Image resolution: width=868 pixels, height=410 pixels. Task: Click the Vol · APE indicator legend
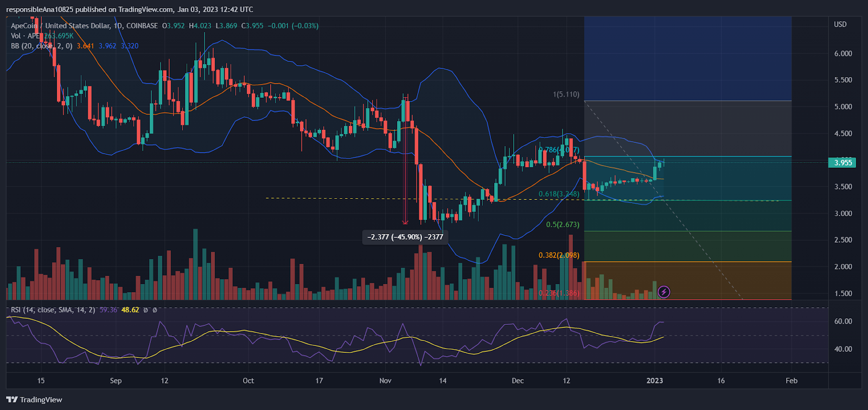27,36
